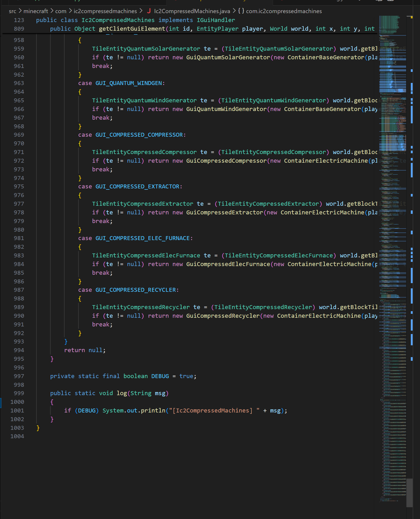Select line number 1000 in gutter
The image size is (420, 519).
point(17,402)
